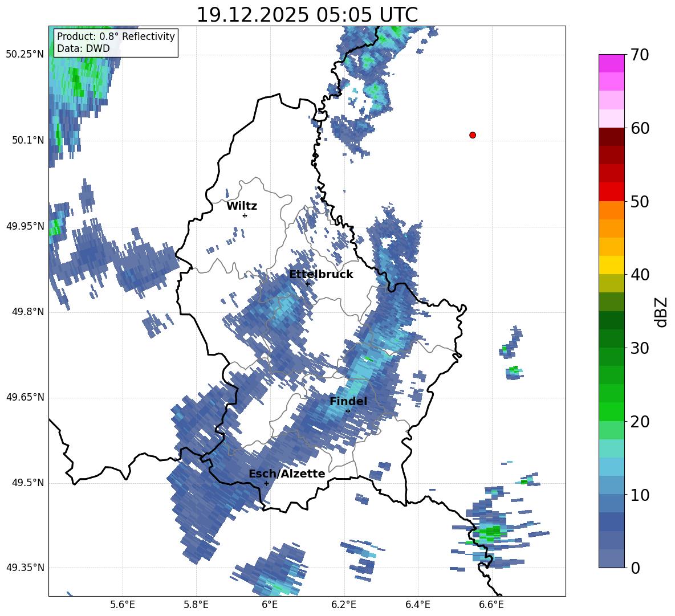Click the 50.1°N latitude label
This screenshot has height=616, width=675.
[x=27, y=141]
